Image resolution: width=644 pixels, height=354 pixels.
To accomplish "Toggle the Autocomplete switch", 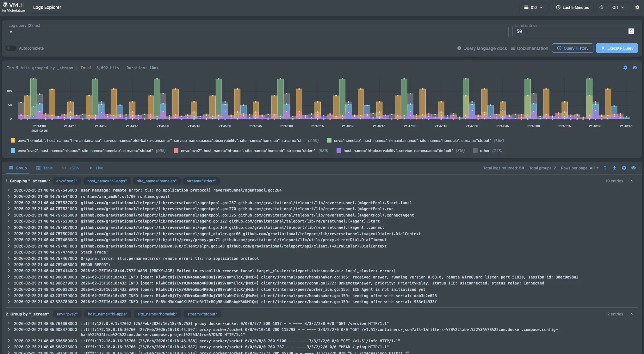I will (x=11, y=48).
